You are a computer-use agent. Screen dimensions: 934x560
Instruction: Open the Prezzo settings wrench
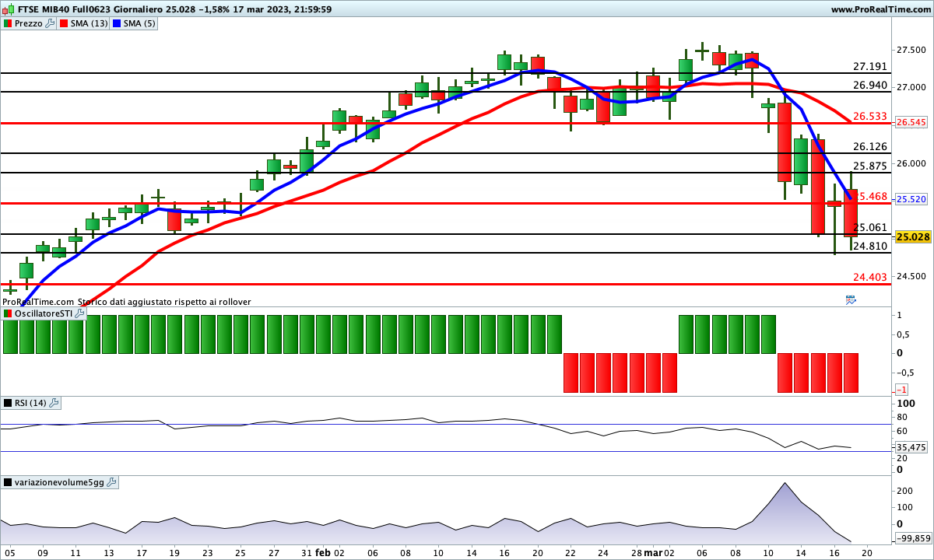(50, 23)
